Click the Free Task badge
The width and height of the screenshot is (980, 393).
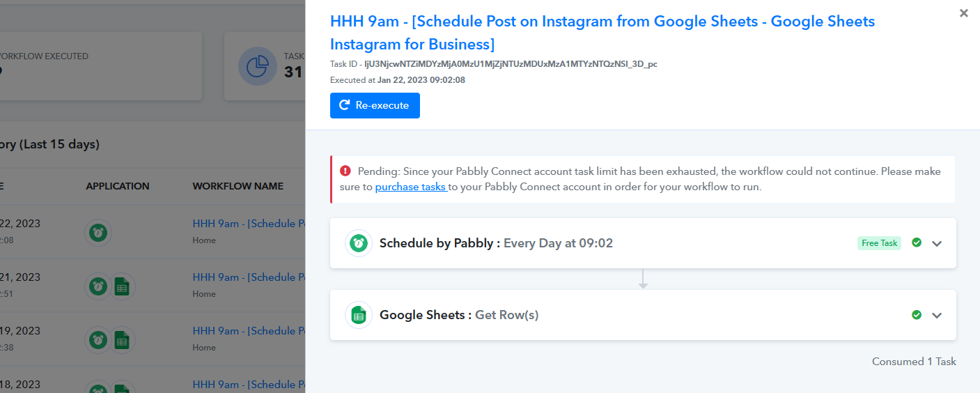pos(880,243)
